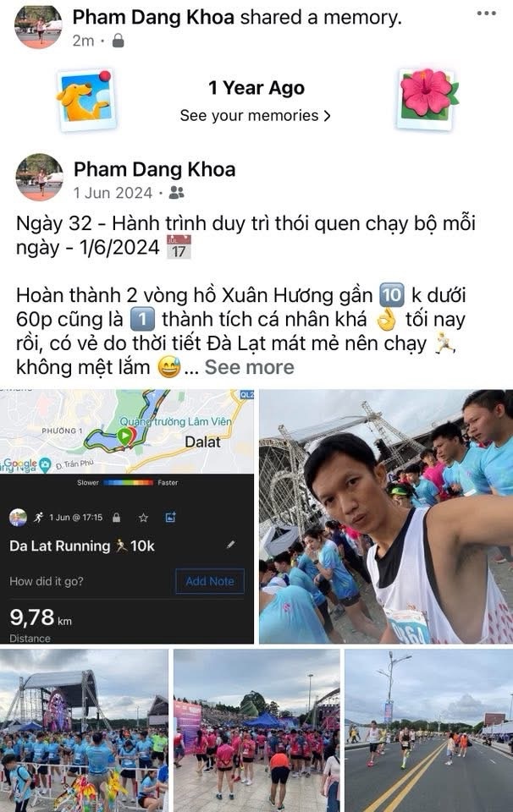Tap the top profile picture avatar
This screenshot has width=513, height=812.
pyautogui.click(x=38, y=26)
